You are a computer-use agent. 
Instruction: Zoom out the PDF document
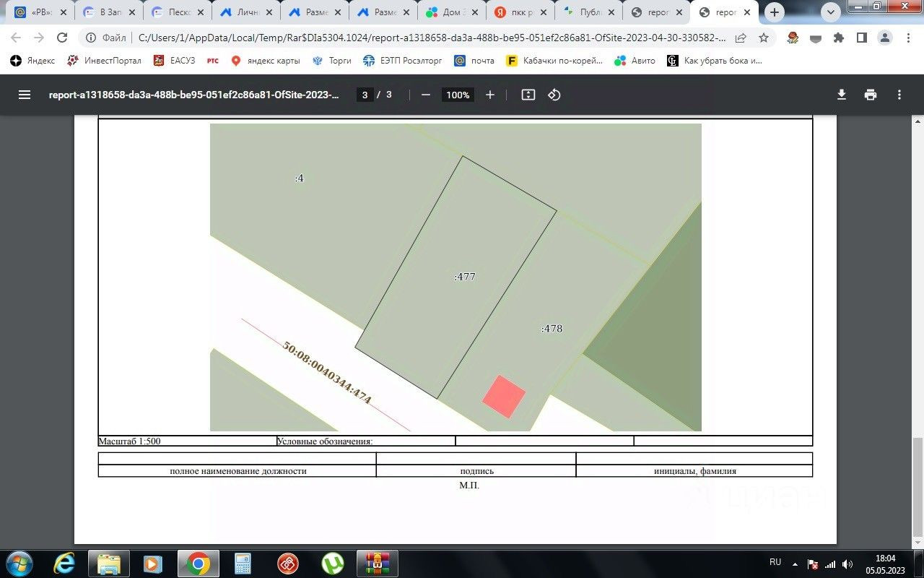coord(426,95)
